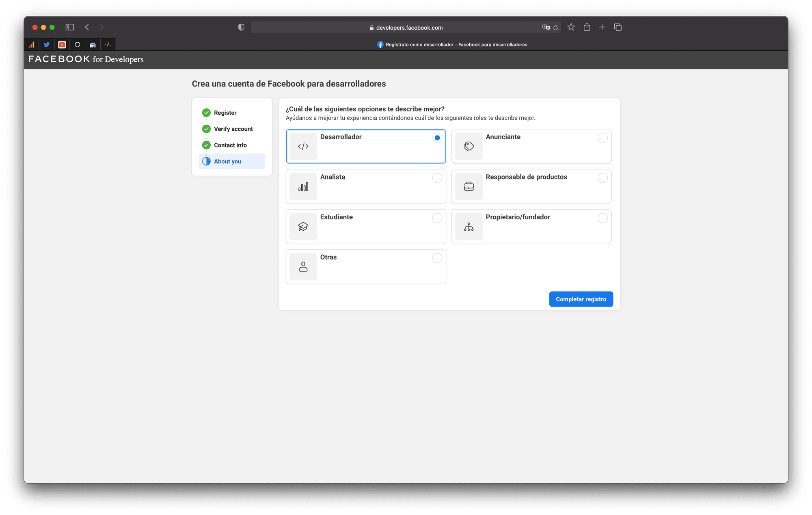Click the green check next to Verify account
812x515 pixels.
click(206, 129)
